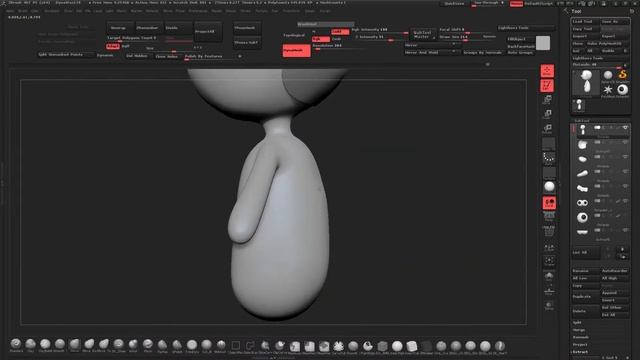This screenshot has height=360, width=640.
Task: Toggle visibility eye of two-eyes subtool
Action: (x=625, y=200)
